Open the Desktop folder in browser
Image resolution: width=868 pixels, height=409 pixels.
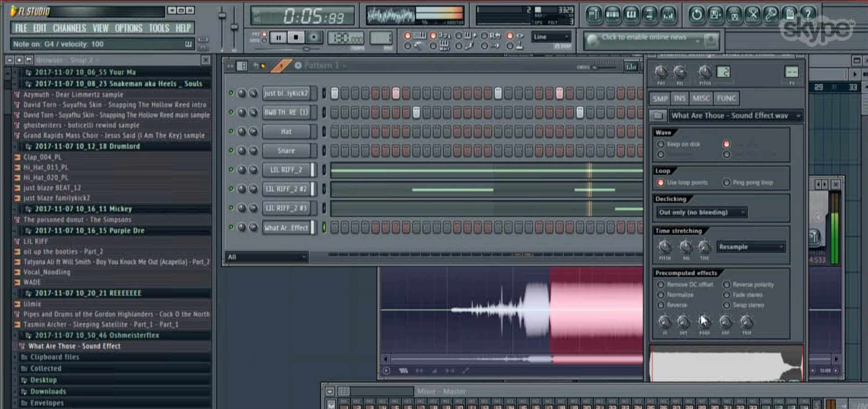coord(43,380)
